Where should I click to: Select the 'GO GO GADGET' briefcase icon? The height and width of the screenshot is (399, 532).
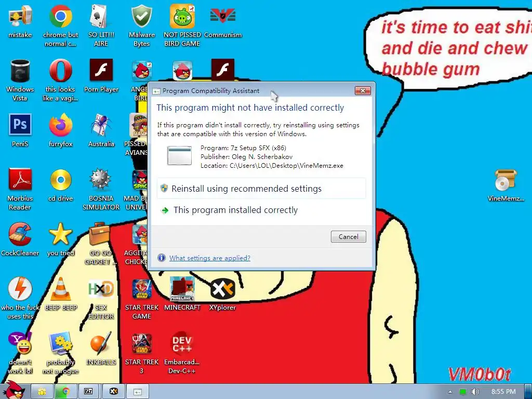pos(100,244)
